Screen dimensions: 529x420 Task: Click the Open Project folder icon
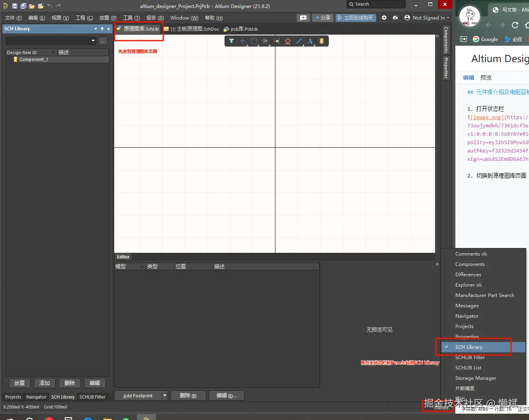click(41, 6)
